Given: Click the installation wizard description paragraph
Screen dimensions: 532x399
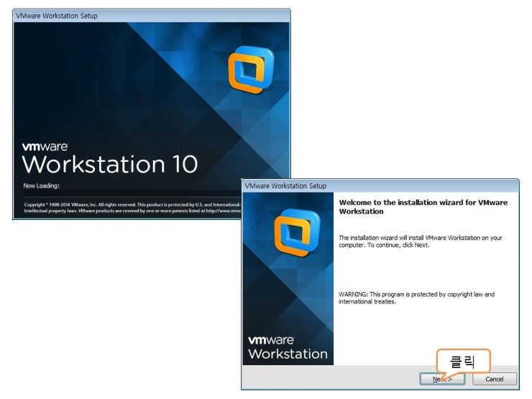Looking at the screenshot, I should point(420,241).
